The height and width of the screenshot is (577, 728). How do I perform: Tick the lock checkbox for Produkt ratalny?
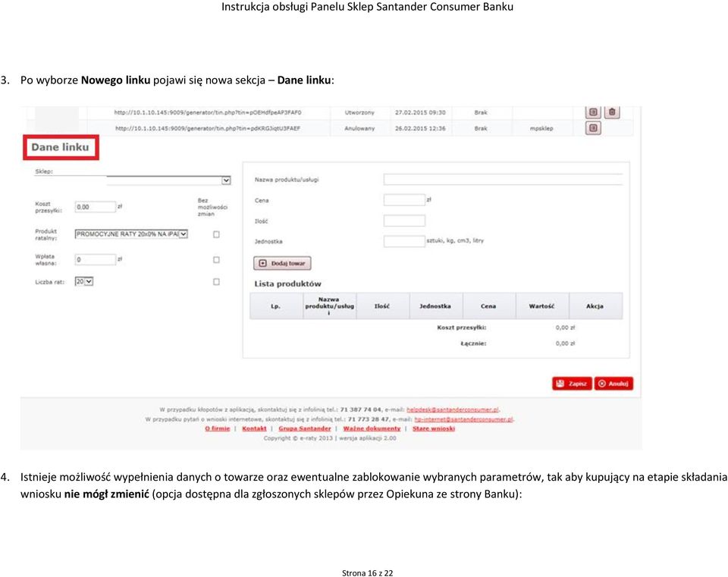(x=216, y=234)
